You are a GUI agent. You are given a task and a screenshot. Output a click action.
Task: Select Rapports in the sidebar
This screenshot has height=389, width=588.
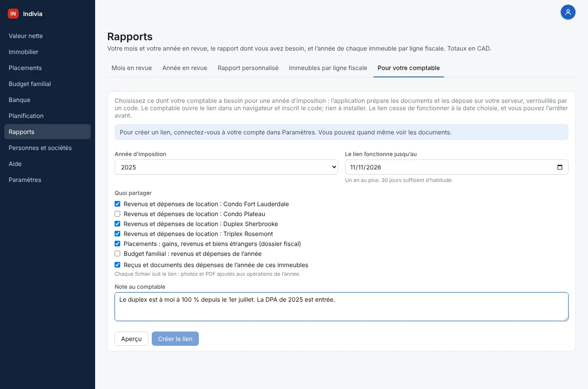point(48,132)
